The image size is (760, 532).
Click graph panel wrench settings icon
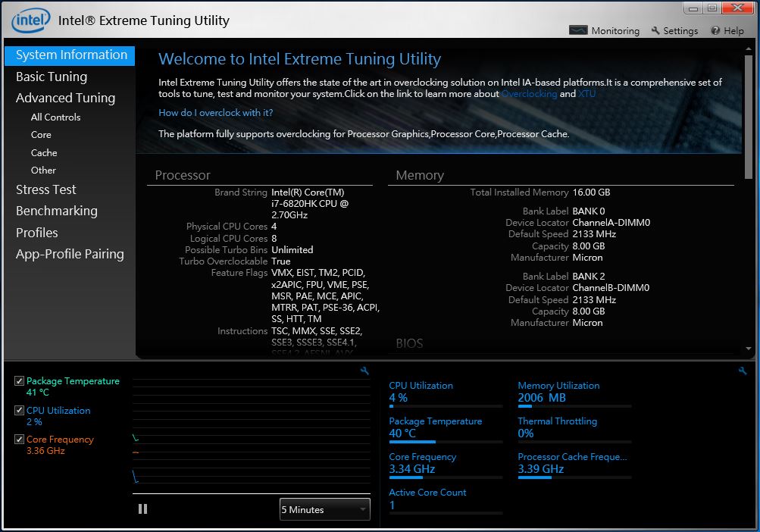[364, 371]
